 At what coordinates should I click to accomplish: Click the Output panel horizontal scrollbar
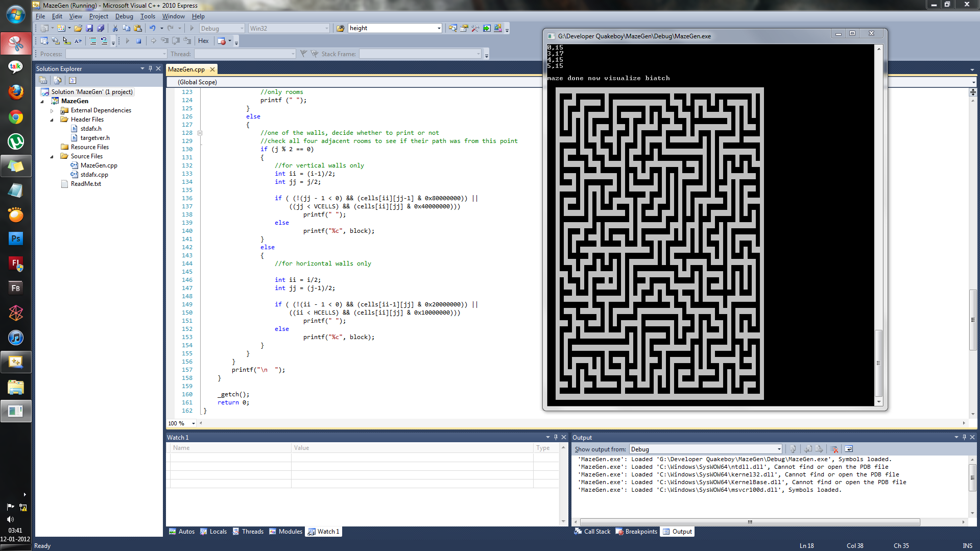pos(750,522)
